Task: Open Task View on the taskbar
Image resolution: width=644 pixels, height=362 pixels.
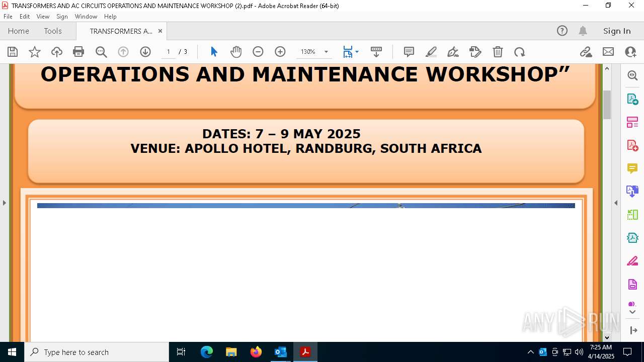Action: click(181, 352)
